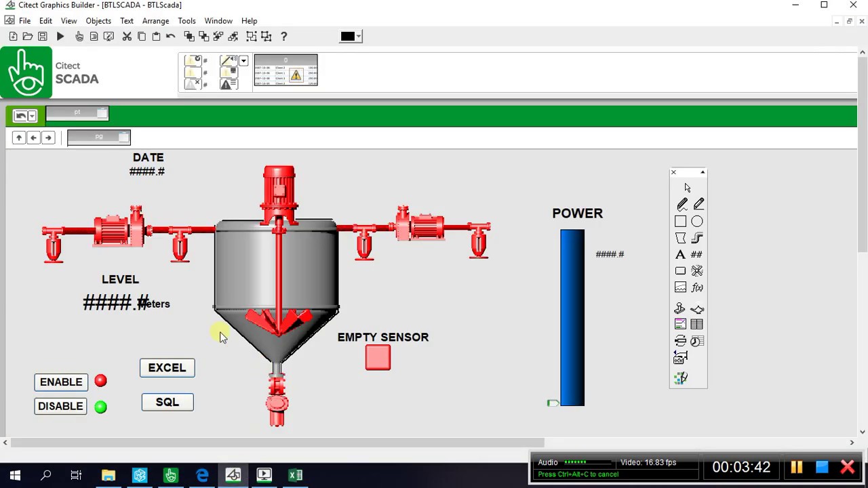
Task: Select the red ENABLE indicator light
Action: pyautogui.click(x=100, y=381)
